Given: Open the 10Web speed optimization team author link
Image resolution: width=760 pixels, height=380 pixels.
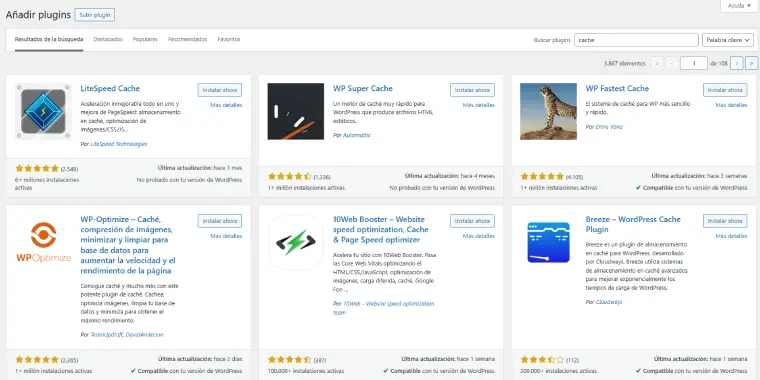Looking at the screenshot, I should click(384, 308).
